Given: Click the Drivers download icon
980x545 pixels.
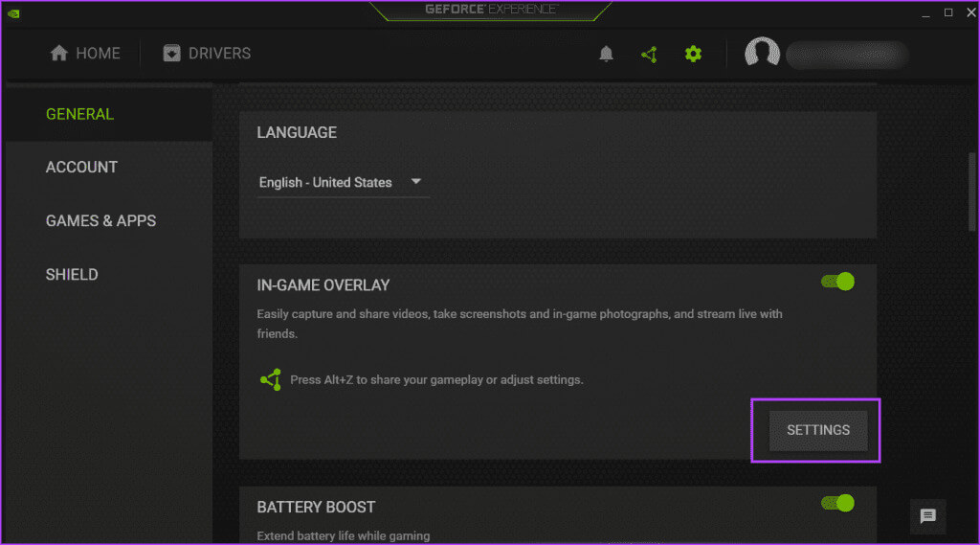Looking at the screenshot, I should (x=171, y=54).
